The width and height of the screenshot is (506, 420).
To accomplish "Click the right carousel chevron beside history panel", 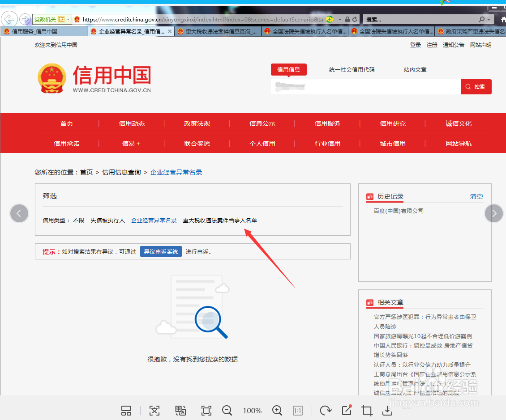I will pos(494,213).
